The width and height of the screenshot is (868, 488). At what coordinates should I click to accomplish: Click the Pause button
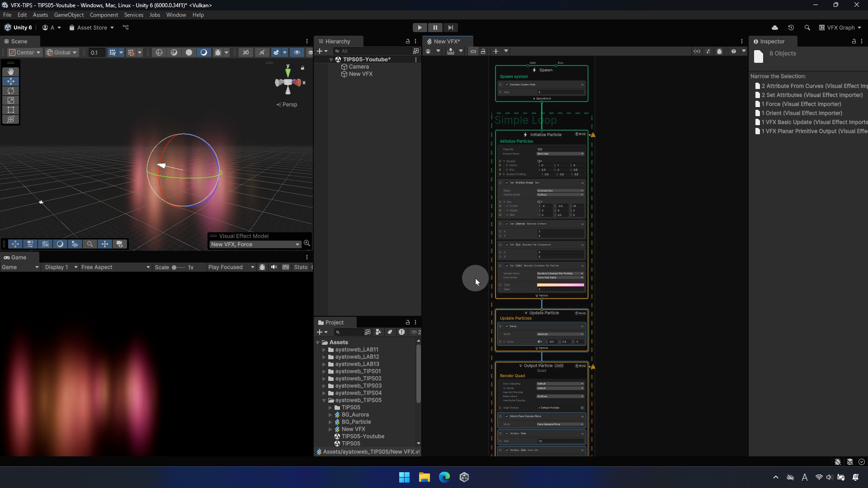[435, 28]
